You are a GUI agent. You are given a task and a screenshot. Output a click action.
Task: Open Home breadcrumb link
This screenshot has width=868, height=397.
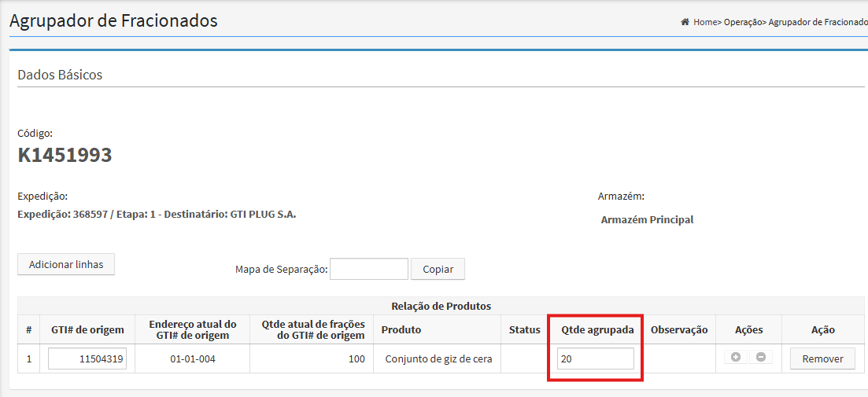[704, 22]
